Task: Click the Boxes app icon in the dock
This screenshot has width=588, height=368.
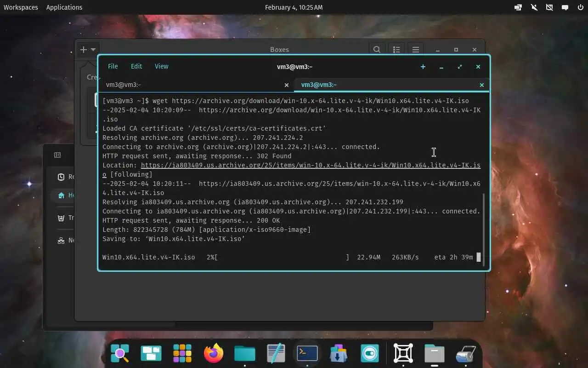Action: coord(403,353)
